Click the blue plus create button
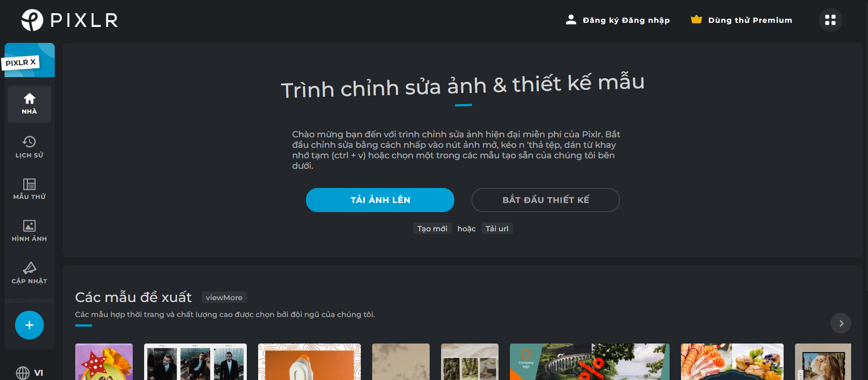The height and width of the screenshot is (380, 868). click(29, 325)
